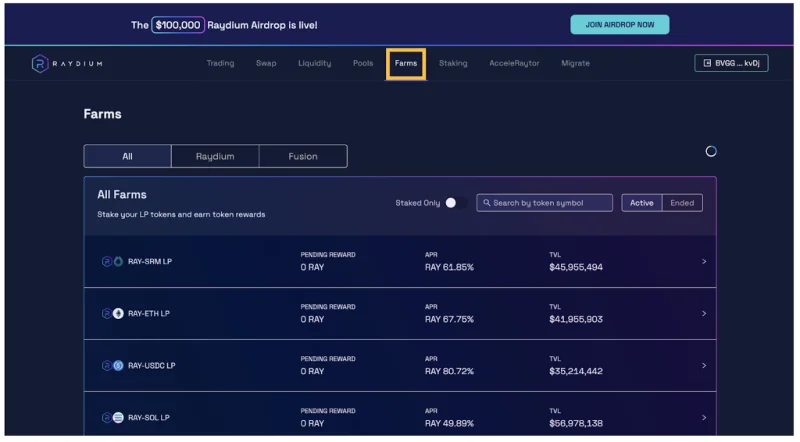Click TVL value $41,955,903
The height and width of the screenshot is (442, 800).
pyautogui.click(x=576, y=319)
